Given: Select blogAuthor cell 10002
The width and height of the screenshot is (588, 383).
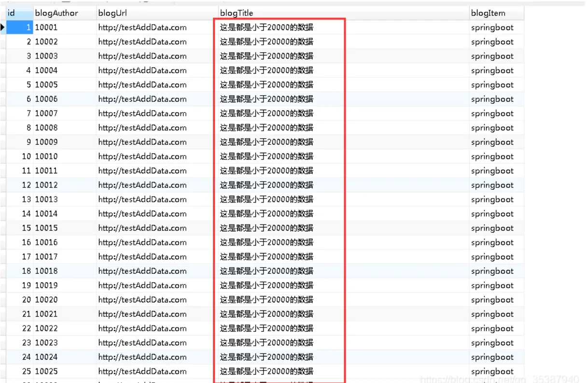Looking at the screenshot, I should 65,42.
